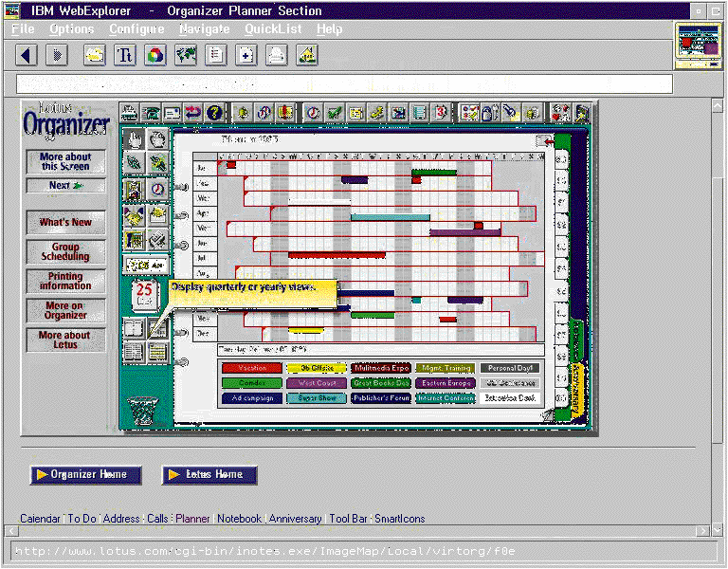Select the red Vacation legend swatch
Viewport: 728px width, 569px height.
pyautogui.click(x=251, y=368)
